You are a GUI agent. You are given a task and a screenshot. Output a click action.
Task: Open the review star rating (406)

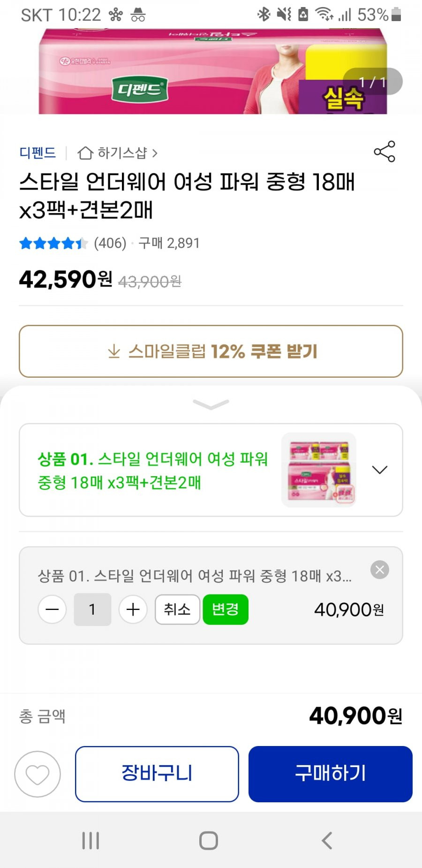73,243
